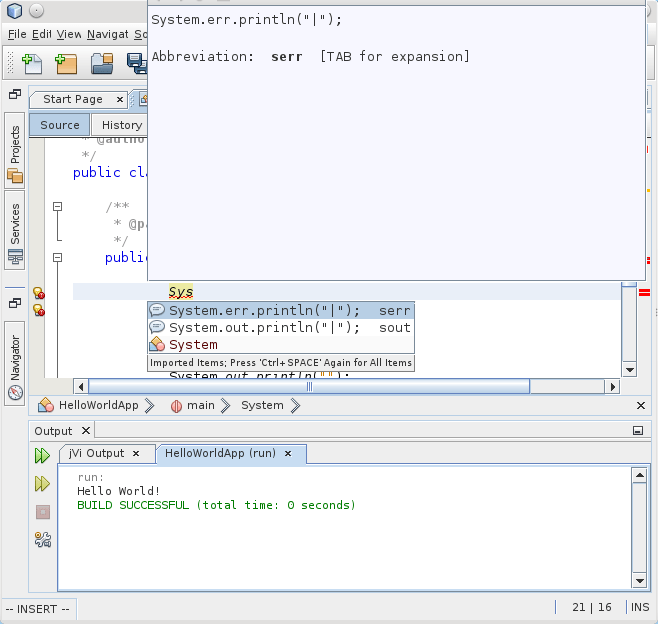The image size is (658, 624).
Task: Click the Open Project toolbar icon
Action: (102, 64)
